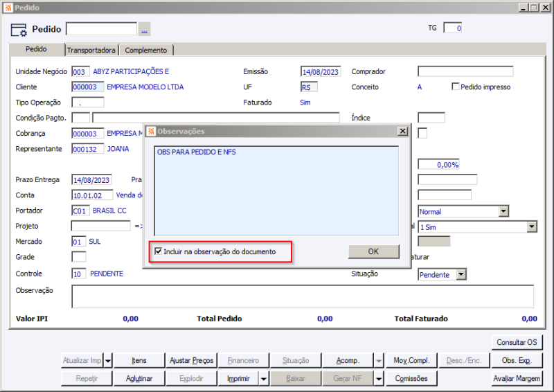Close the Observações dialog
Screen dimensions: 554x392
click(x=402, y=131)
